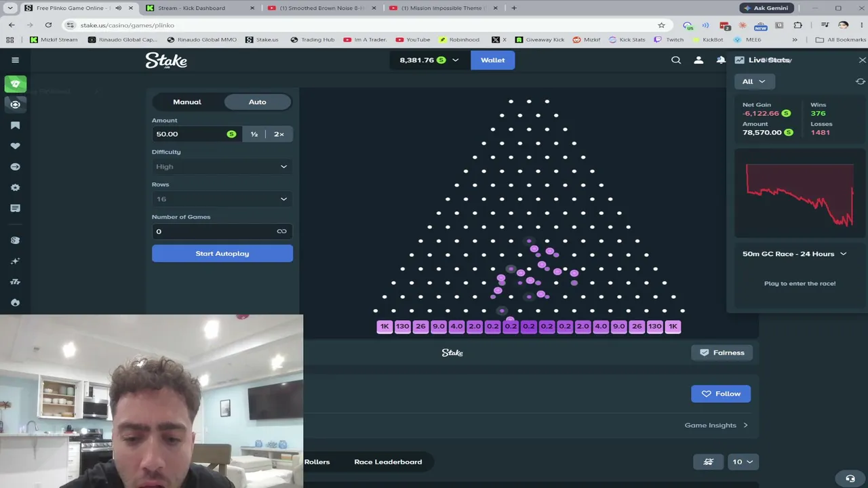This screenshot has height=488, width=868.
Task: Open the Wallet
Action: [x=493, y=60]
